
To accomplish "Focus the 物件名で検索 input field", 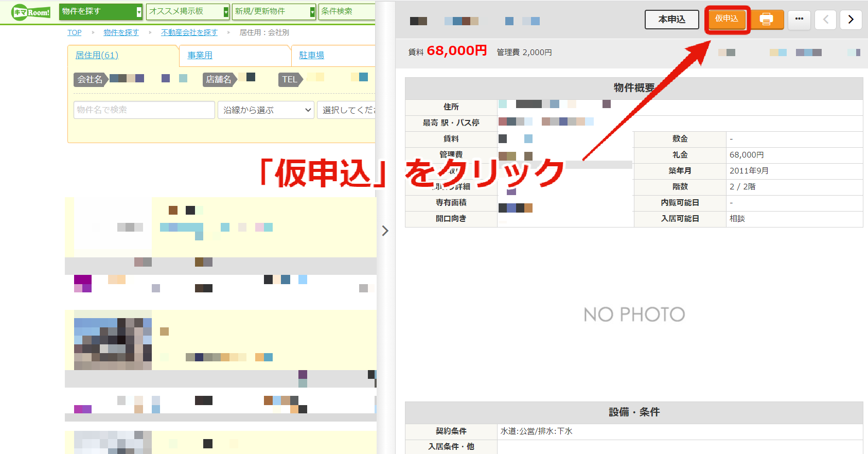I will 144,110.
